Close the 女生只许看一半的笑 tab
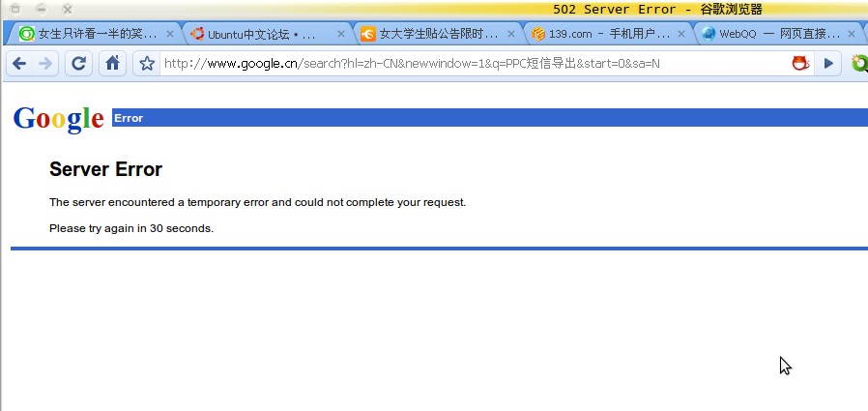 170,35
